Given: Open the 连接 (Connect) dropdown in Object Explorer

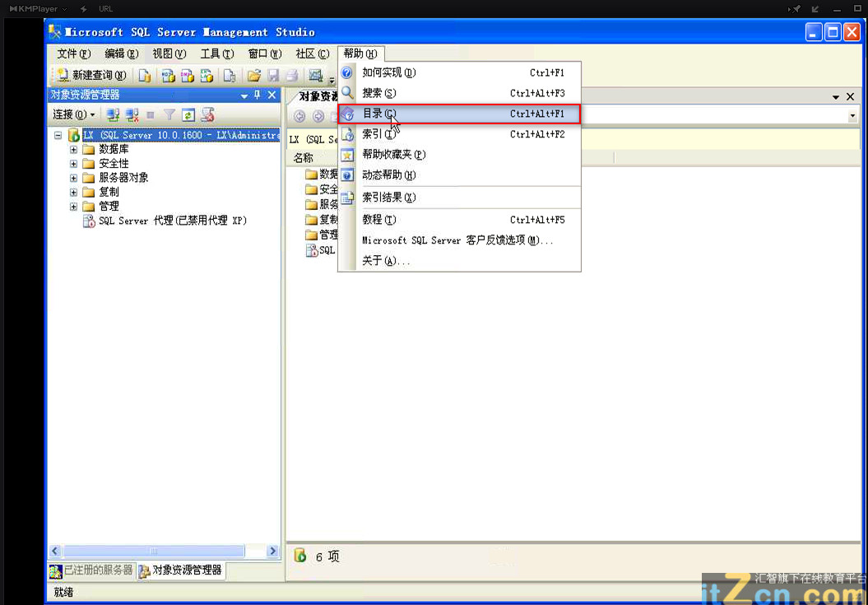Looking at the screenshot, I should [74, 114].
